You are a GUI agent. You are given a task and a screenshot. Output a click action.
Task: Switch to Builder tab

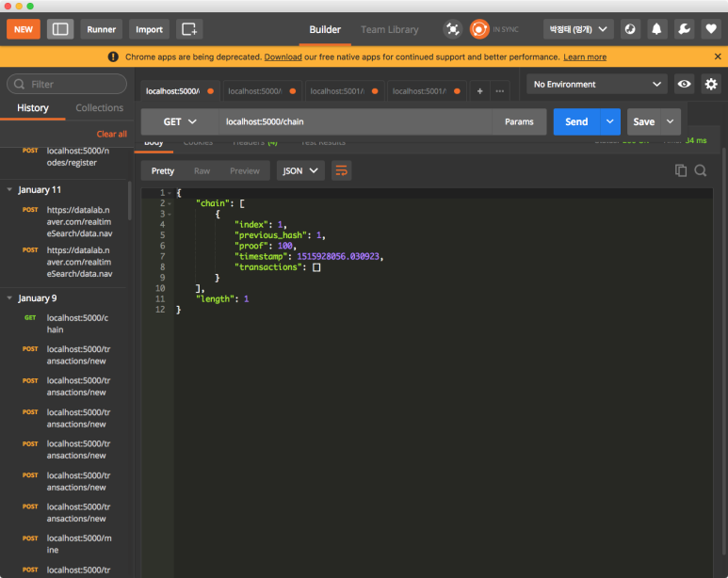point(325,29)
